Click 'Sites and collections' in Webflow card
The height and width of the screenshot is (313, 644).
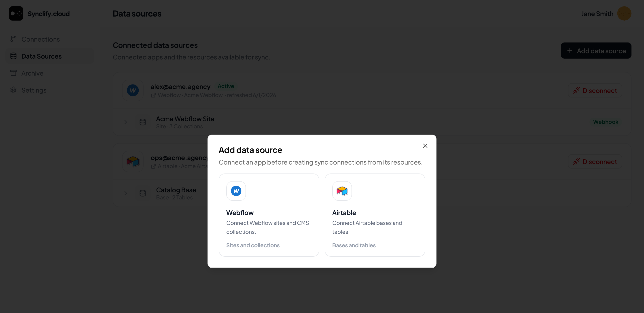[253, 245]
